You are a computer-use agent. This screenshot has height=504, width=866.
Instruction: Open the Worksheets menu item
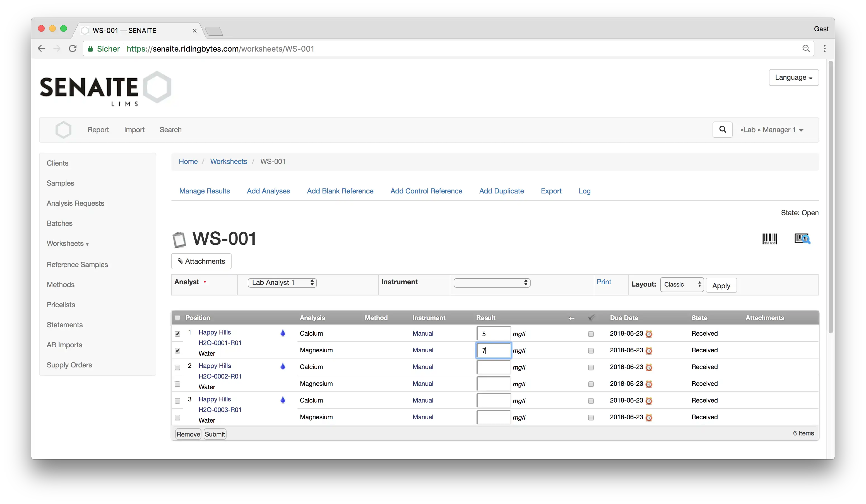(x=65, y=243)
